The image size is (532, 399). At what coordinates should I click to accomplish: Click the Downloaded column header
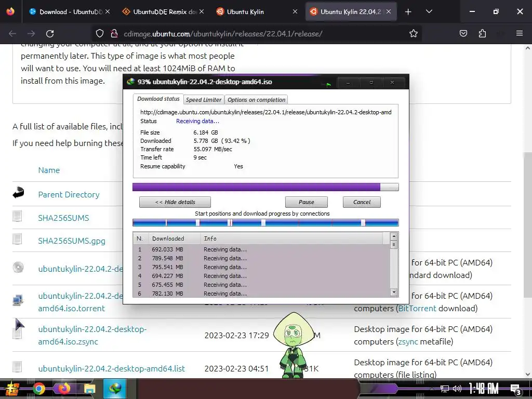175,238
